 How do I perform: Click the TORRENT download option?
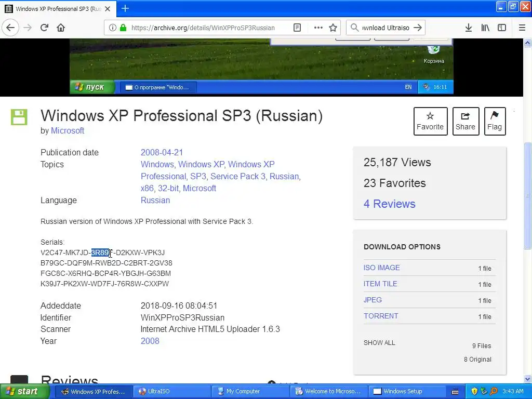tap(381, 316)
